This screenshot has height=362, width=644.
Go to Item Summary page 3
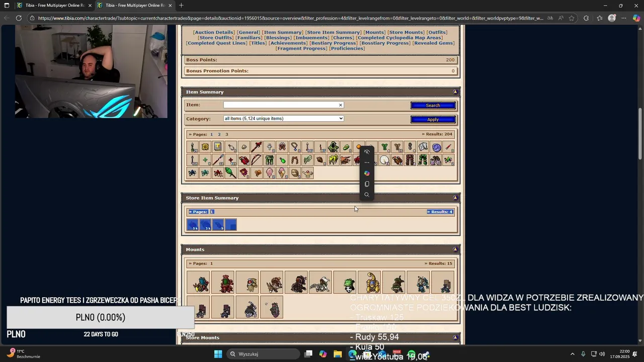pyautogui.click(x=226, y=134)
